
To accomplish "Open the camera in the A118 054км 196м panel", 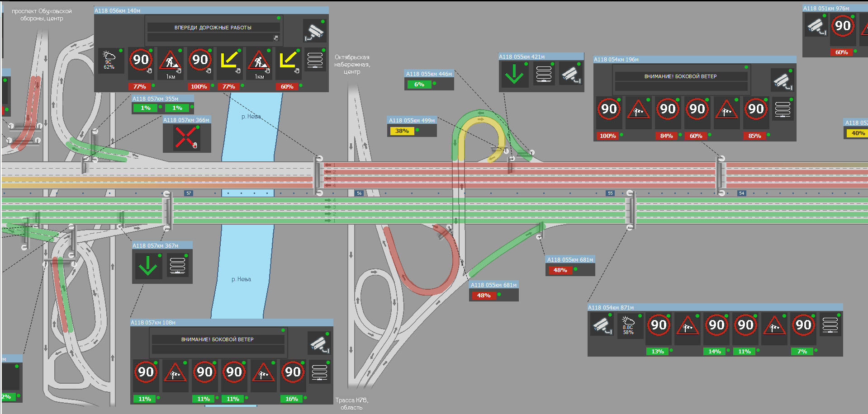I will click(x=782, y=80).
